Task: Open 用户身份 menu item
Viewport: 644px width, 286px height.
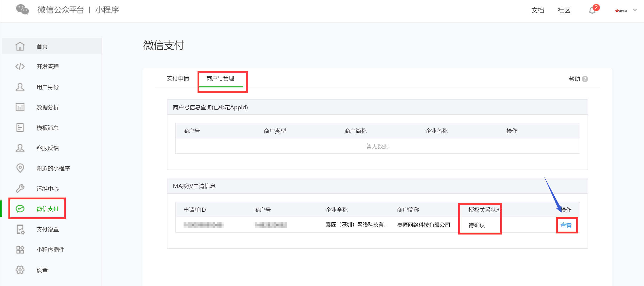Action: (48, 87)
